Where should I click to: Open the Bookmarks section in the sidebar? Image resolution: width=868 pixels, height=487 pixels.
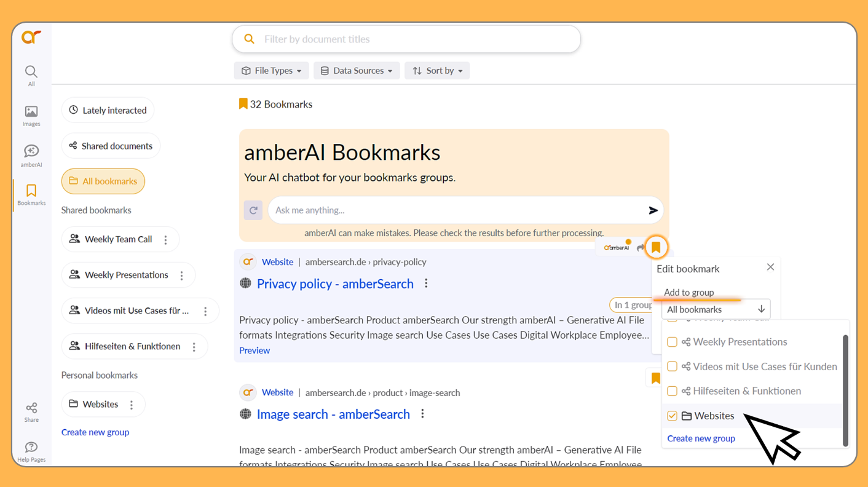pos(31,194)
